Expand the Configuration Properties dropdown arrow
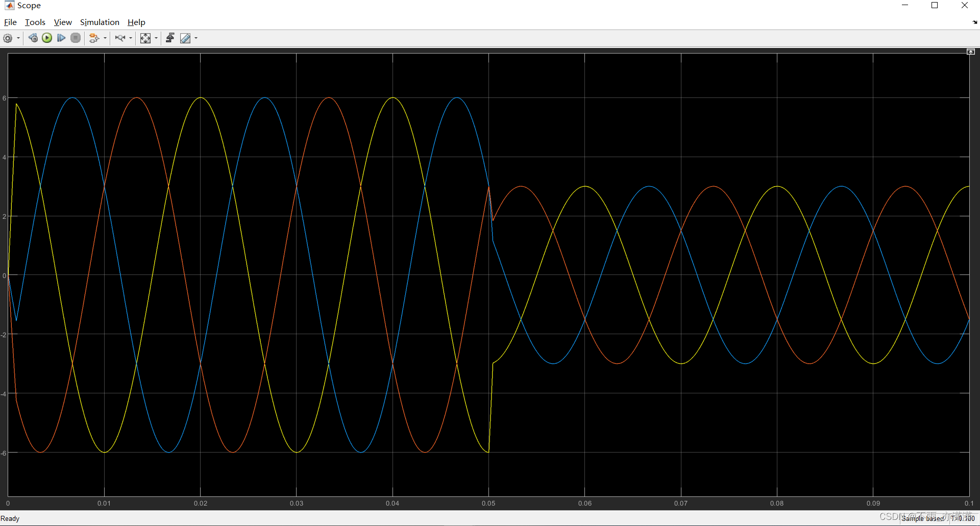 point(18,38)
